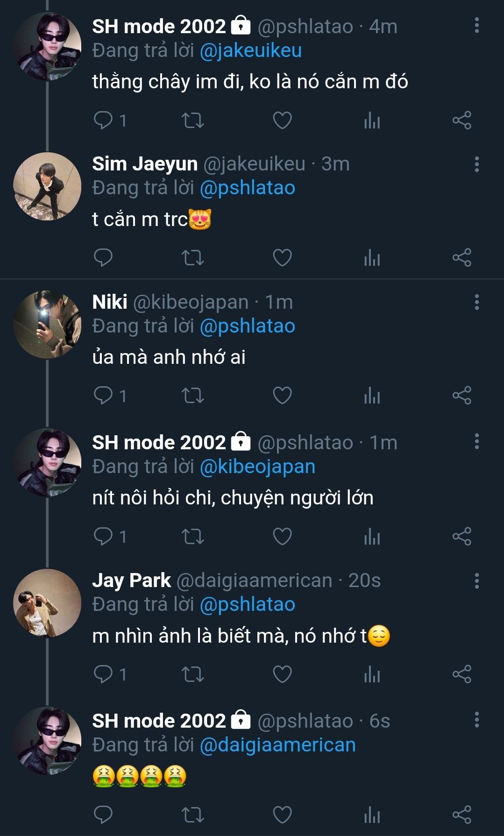Open more options for Sim Jaeyun's tweet
The height and width of the screenshot is (836, 504).
coord(476,164)
